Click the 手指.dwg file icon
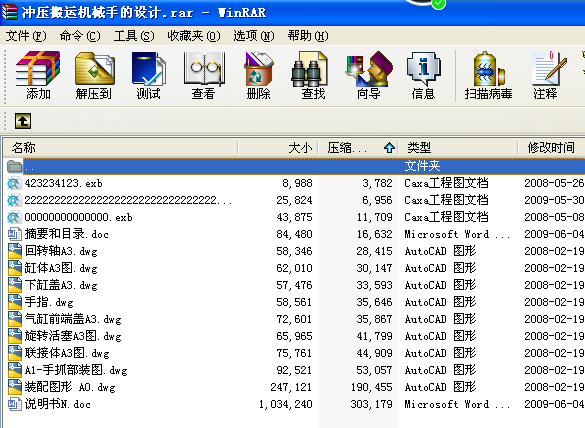 click(15, 302)
